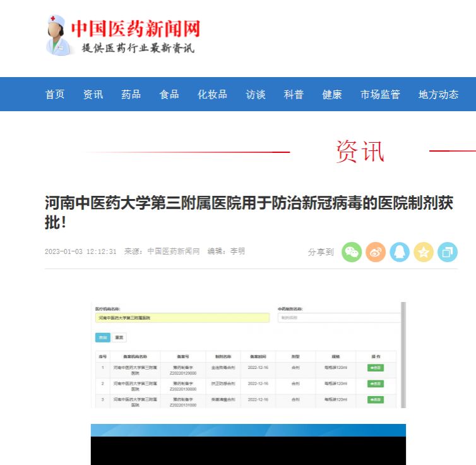Open the hospital preparation table screenshot
This screenshot has width=476, height=465.
pyautogui.click(x=248, y=354)
